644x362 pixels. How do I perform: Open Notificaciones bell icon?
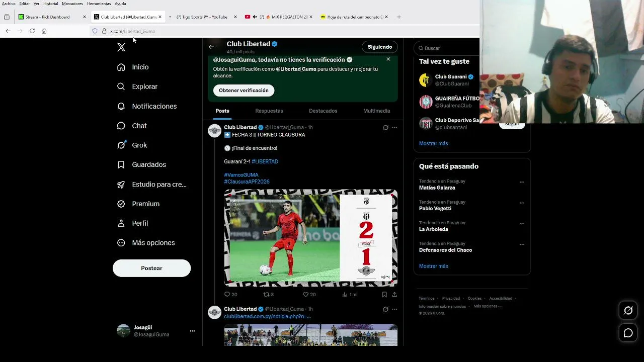pyautogui.click(x=121, y=106)
